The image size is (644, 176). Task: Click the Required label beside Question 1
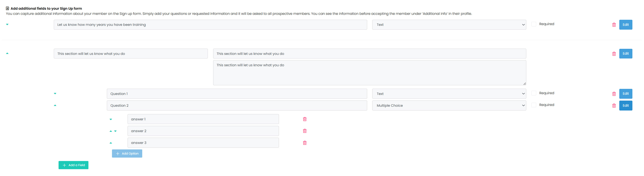click(x=546, y=93)
